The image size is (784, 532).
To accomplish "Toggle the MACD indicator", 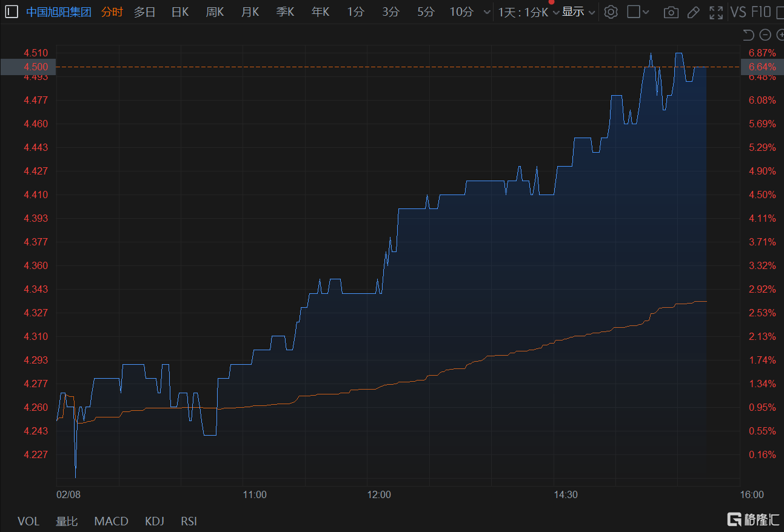I will 112,521.
